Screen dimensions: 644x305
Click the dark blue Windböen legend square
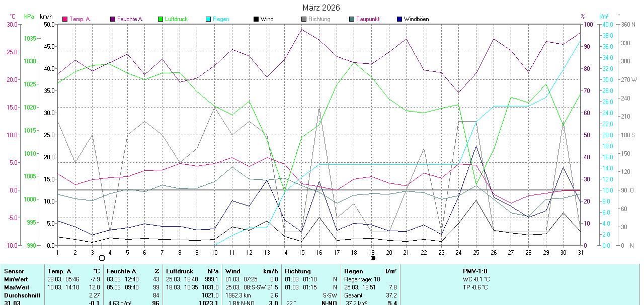coord(399,19)
